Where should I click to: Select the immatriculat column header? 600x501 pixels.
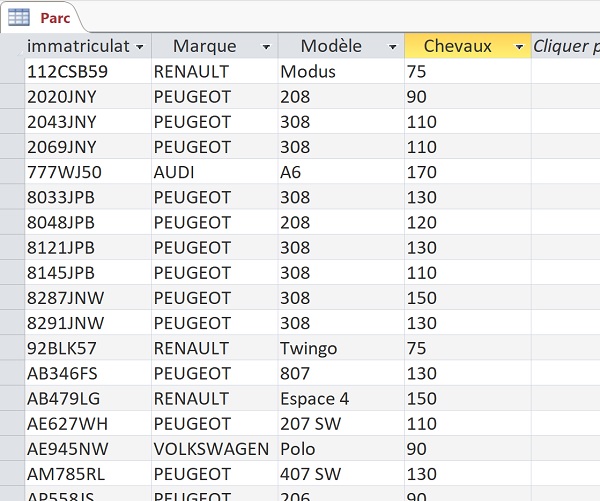click(x=88, y=46)
